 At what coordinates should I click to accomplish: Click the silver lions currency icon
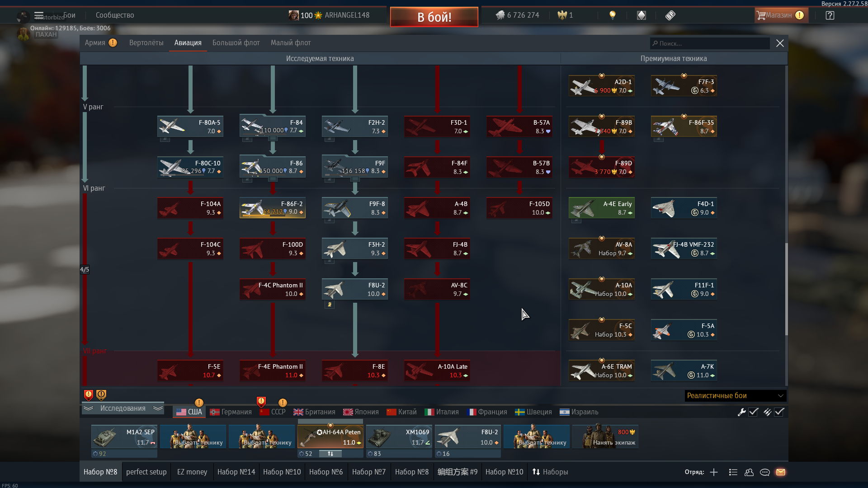click(x=500, y=15)
